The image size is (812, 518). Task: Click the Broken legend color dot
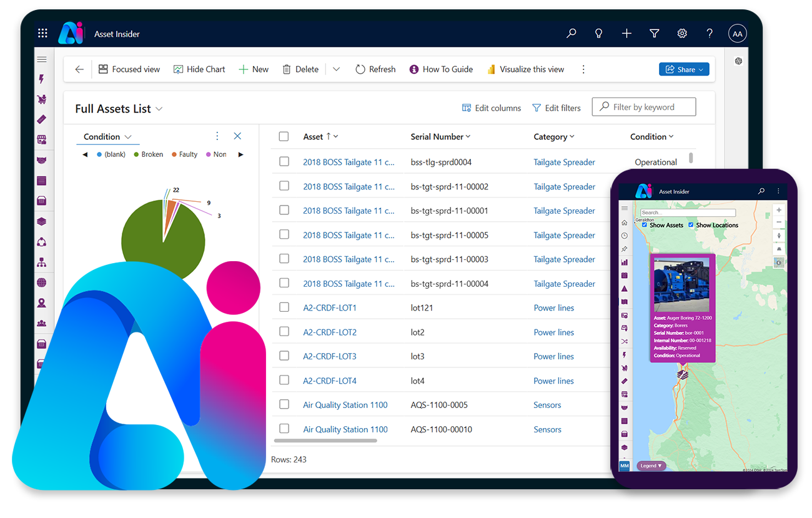click(x=136, y=154)
